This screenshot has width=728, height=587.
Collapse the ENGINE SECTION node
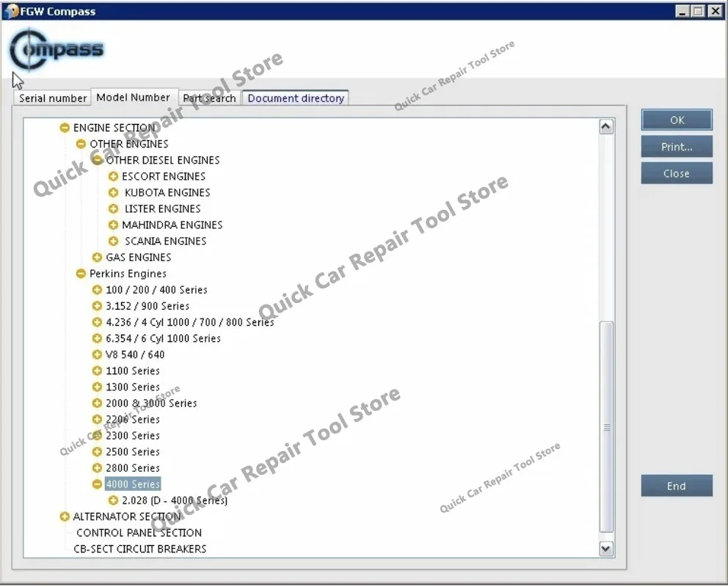coord(65,128)
